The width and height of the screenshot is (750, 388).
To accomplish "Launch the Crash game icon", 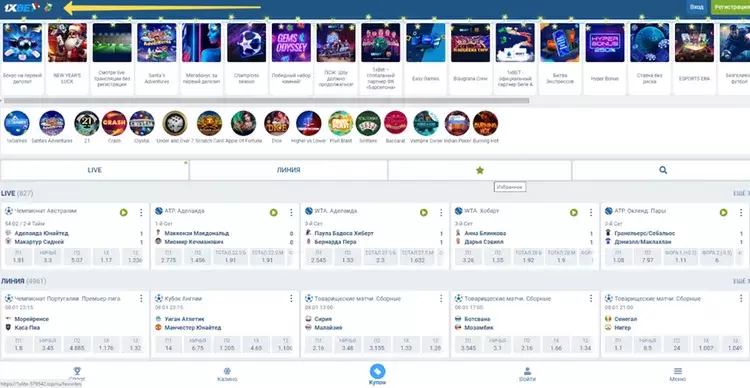I will point(114,123).
